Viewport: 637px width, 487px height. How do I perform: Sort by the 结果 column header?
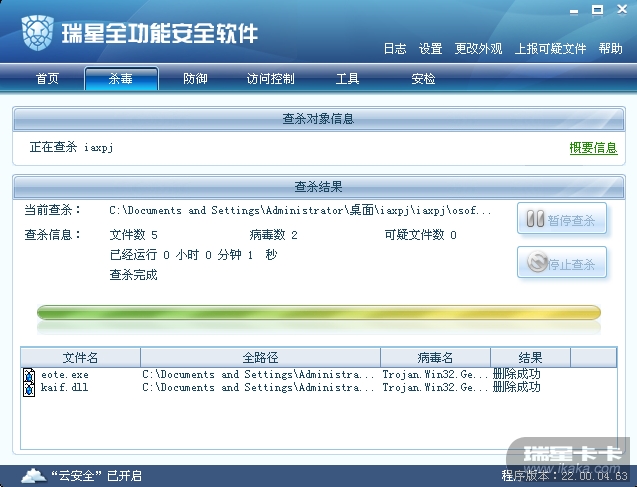point(531,357)
